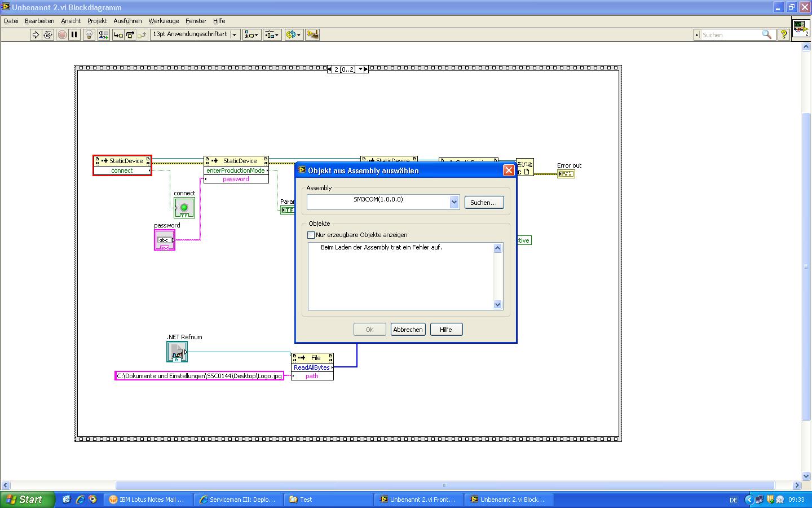Click the Clean Up Diagram broom icon
Screen dimensions: 812x508
pos(312,35)
